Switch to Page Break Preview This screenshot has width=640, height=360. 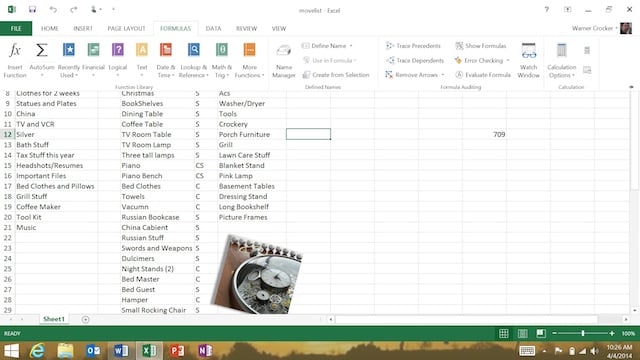541,333
